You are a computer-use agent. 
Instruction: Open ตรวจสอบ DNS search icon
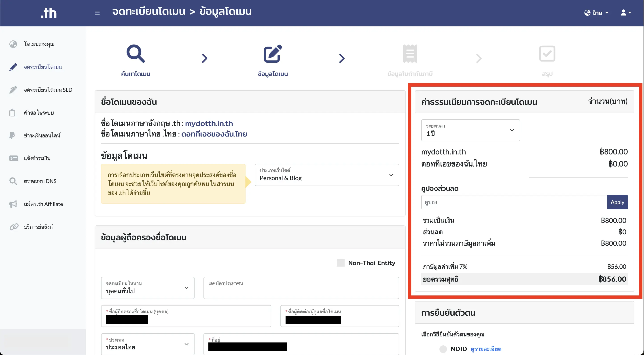click(13, 181)
